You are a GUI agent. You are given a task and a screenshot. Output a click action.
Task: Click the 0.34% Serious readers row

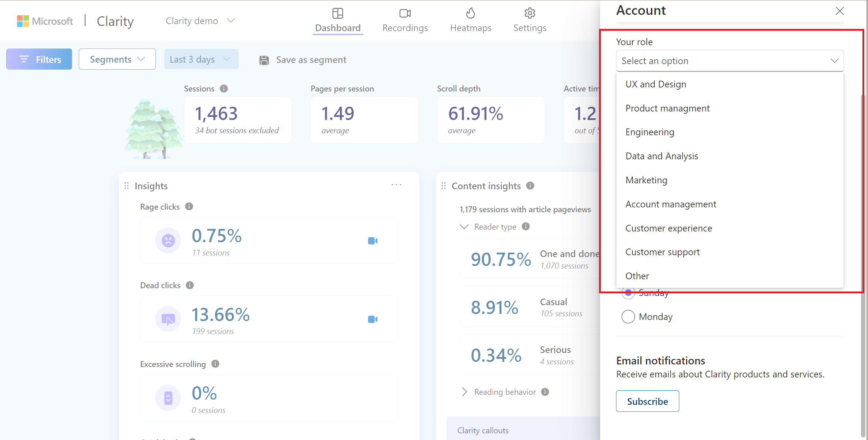(530, 355)
